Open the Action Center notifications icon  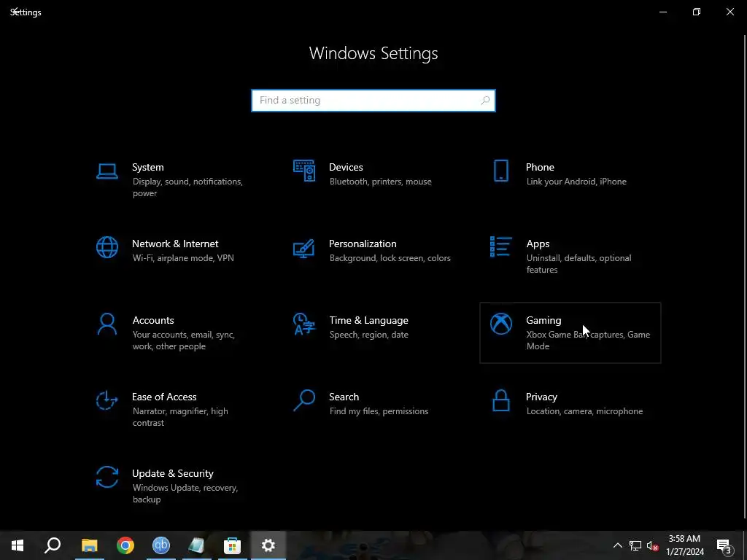pyautogui.click(x=724, y=545)
